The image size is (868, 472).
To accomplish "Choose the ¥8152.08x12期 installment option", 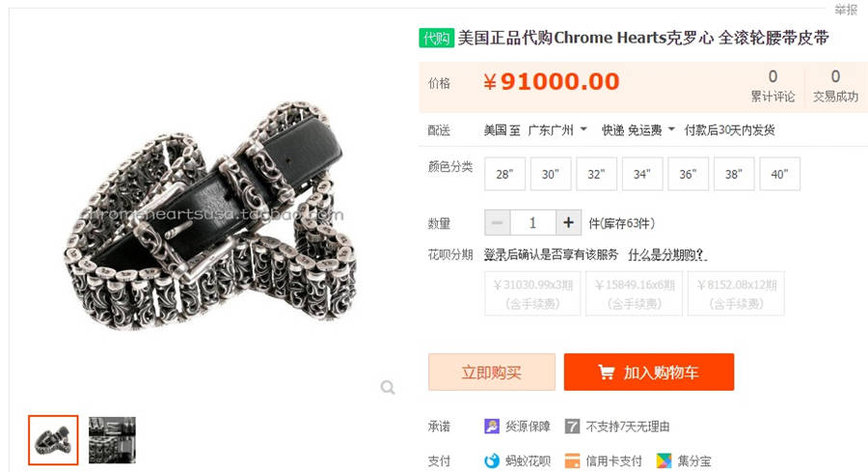I will coord(736,293).
